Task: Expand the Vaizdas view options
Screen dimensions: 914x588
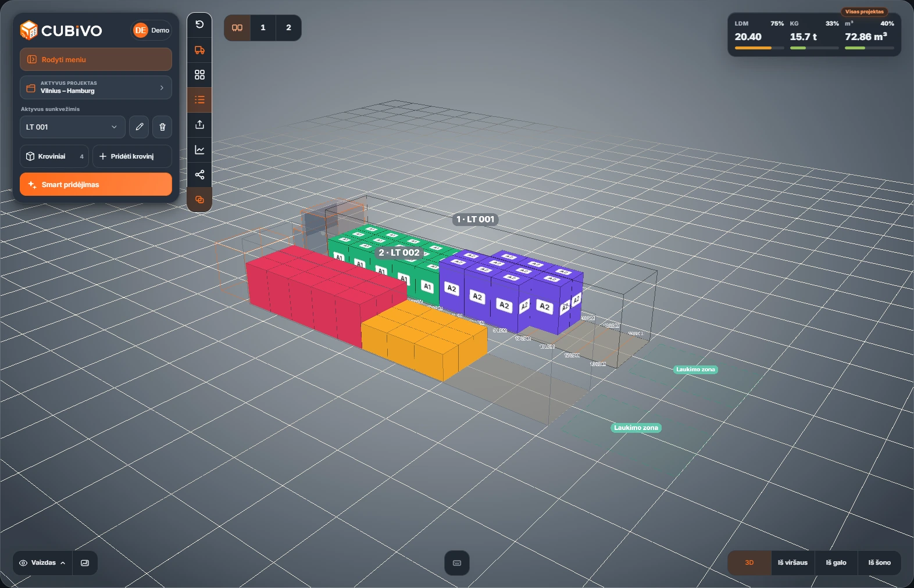Action: [x=42, y=563]
